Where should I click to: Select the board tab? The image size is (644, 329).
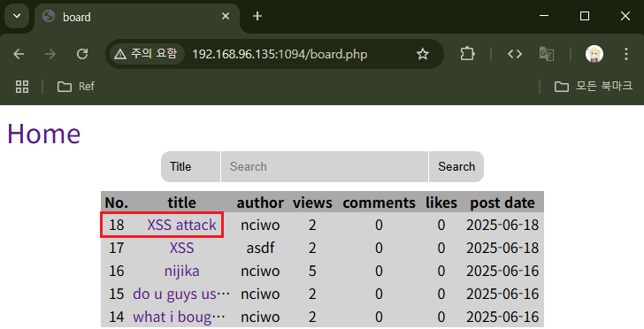(x=137, y=18)
